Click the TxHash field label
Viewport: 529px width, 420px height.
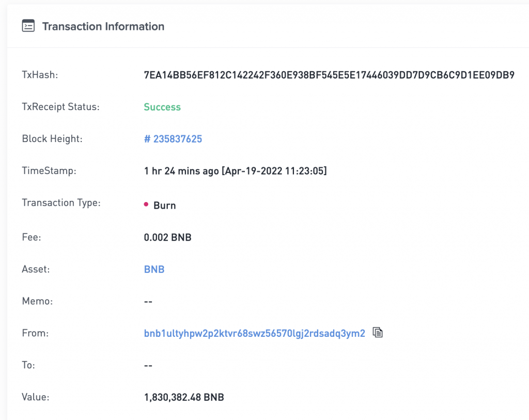[40, 74]
